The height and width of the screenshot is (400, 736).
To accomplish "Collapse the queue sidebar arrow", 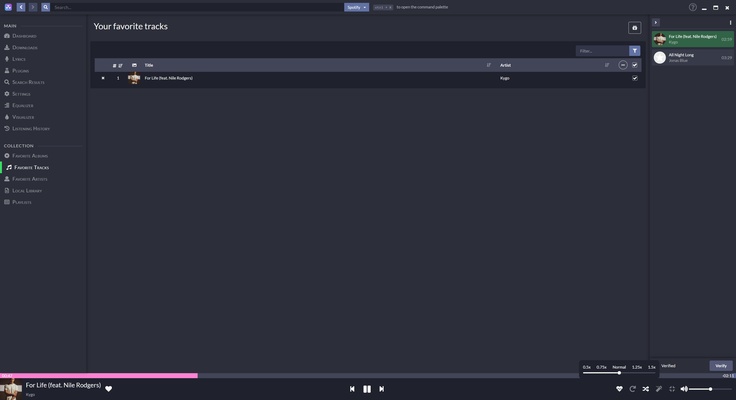I will 656,23.
